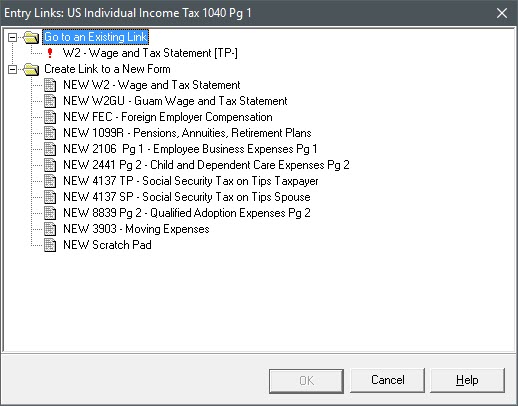Select W2 - Wage and Tax Statement [TP-]
Image resolution: width=518 pixels, height=406 pixels.
[x=150, y=53]
